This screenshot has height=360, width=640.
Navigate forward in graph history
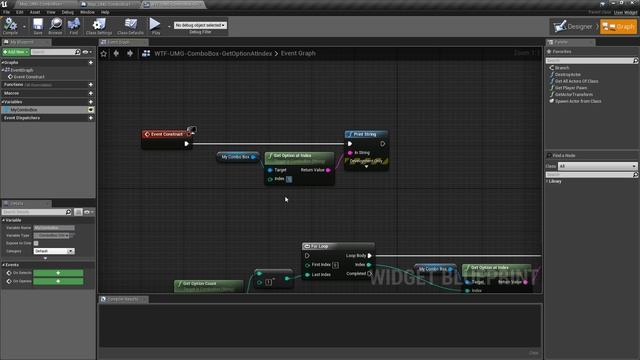[130, 53]
